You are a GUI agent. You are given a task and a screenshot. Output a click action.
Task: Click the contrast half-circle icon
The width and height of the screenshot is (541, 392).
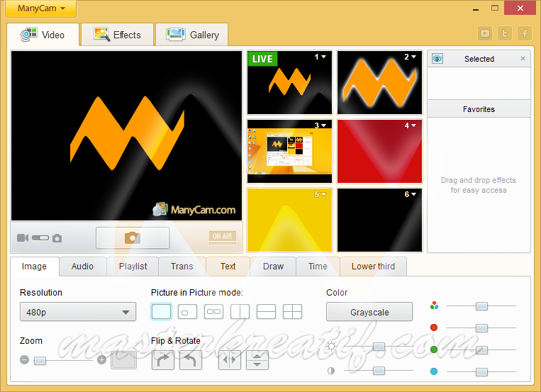(331, 371)
